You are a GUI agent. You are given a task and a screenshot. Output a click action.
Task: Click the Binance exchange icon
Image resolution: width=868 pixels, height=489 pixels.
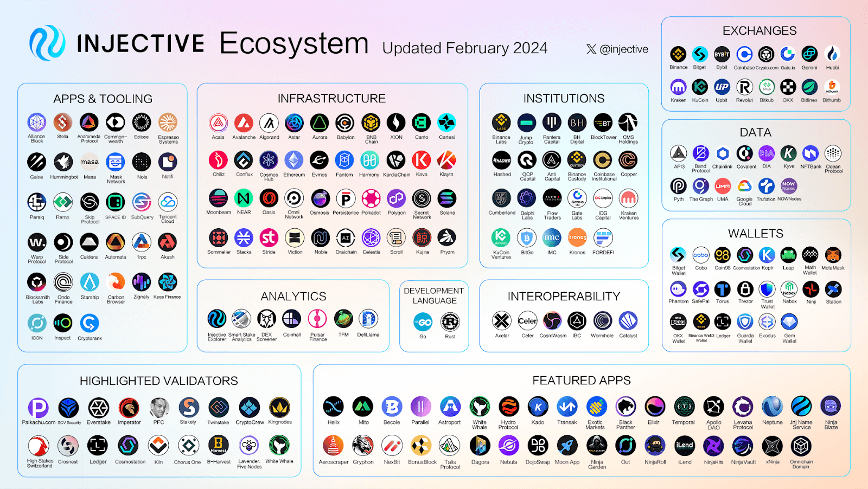pos(678,54)
